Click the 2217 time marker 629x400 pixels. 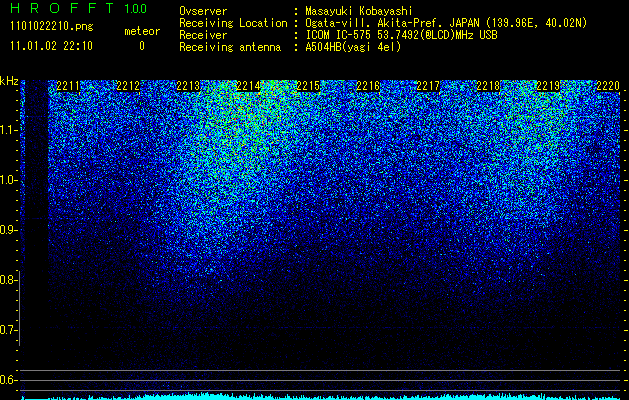[x=428, y=86]
